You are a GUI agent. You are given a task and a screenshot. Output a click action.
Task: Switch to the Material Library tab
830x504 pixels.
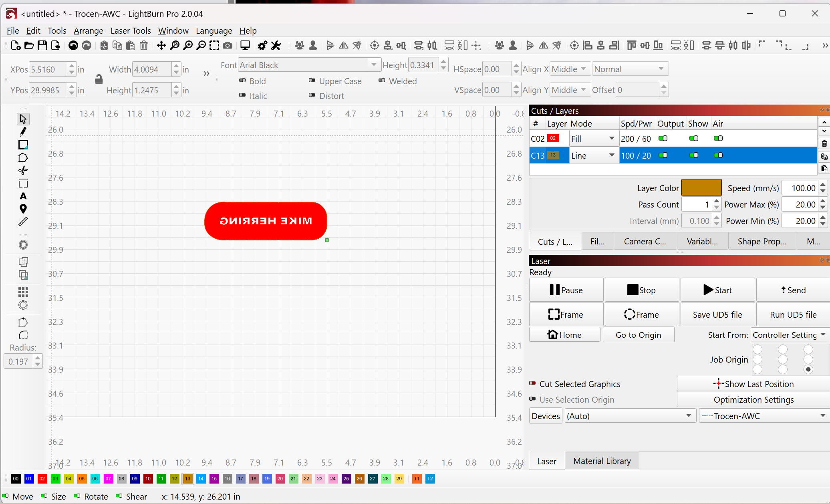[x=602, y=461]
